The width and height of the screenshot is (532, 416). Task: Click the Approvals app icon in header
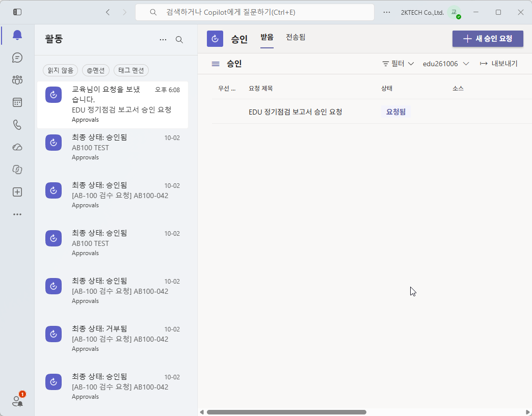coord(215,39)
